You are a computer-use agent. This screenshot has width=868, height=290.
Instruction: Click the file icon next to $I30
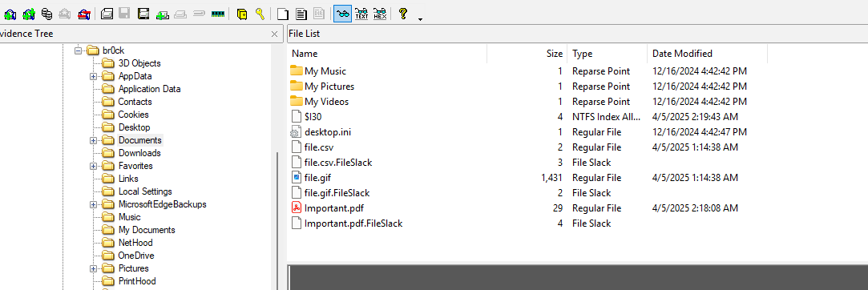coord(297,117)
